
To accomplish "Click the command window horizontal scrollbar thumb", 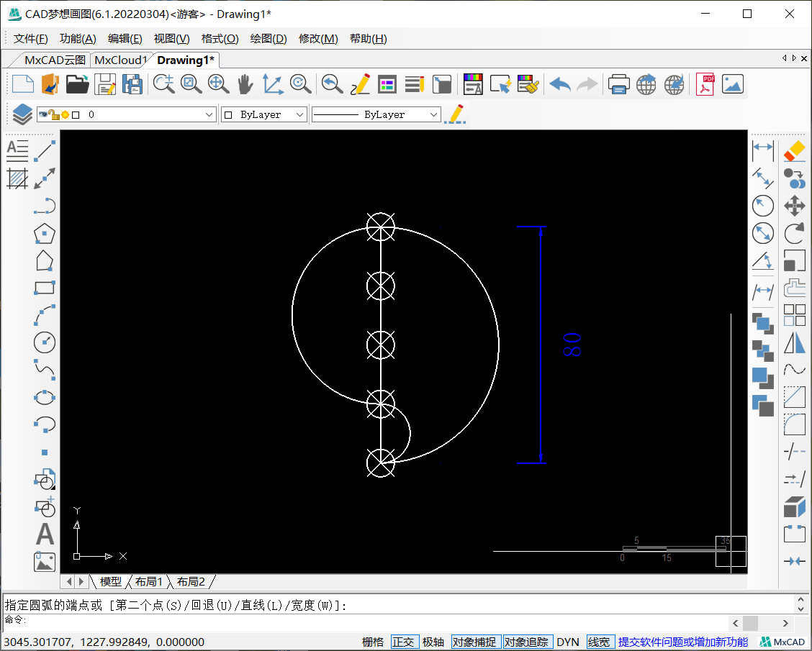I will [x=750, y=623].
